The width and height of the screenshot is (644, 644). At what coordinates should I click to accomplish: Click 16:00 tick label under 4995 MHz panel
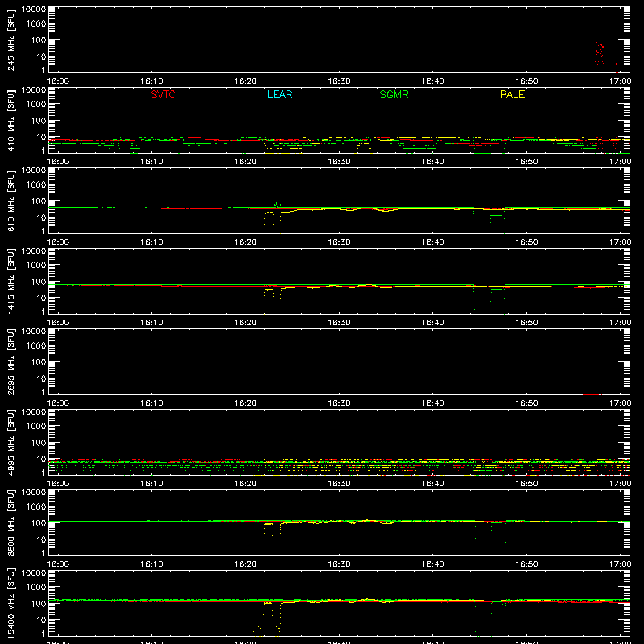point(58,484)
